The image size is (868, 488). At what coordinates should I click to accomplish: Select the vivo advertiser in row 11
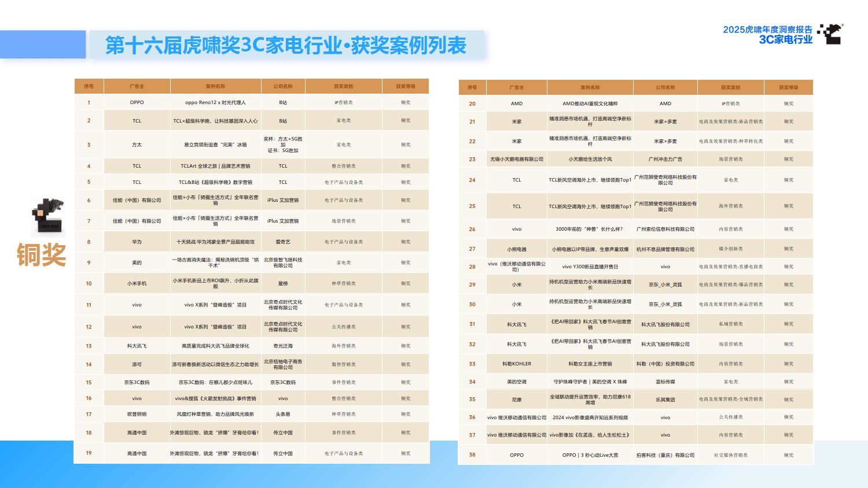click(x=137, y=305)
